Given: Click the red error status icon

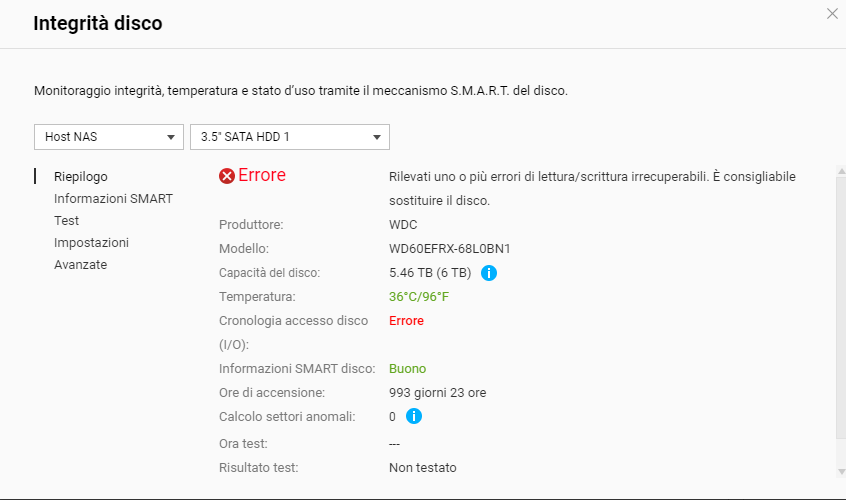Looking at the screenshot, I should coord(227,176).
